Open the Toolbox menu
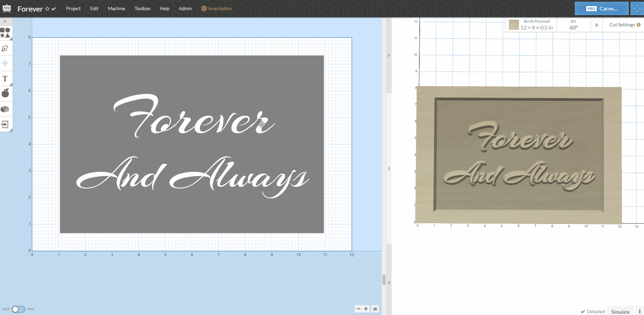 142,8
